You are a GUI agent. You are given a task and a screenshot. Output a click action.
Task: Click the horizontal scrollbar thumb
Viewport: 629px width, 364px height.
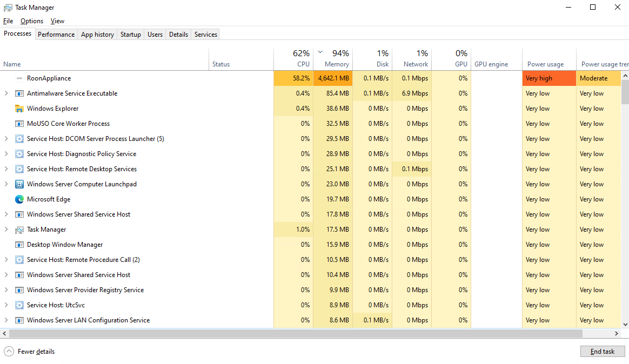(296, 334)
